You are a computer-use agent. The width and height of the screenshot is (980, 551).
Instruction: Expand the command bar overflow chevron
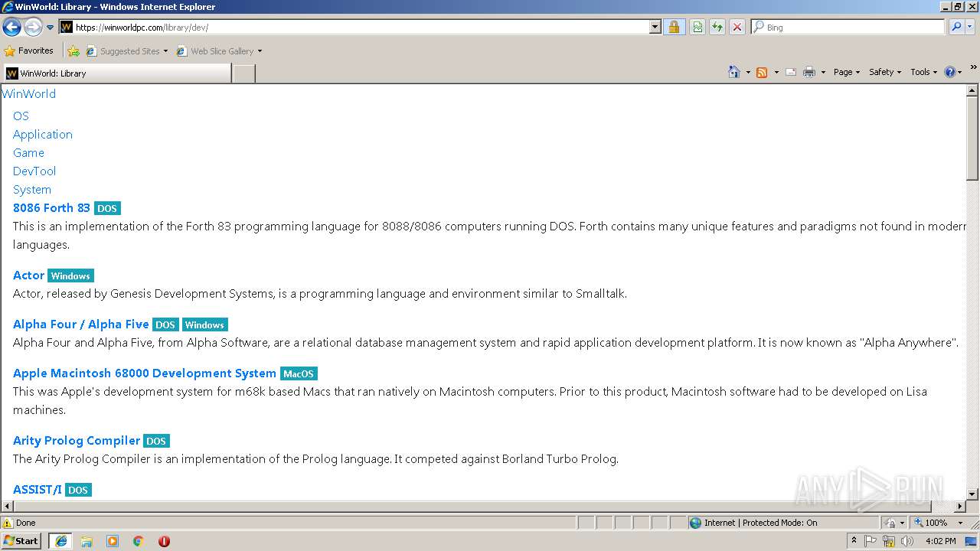pyautogui.click(x=973, y=68)
